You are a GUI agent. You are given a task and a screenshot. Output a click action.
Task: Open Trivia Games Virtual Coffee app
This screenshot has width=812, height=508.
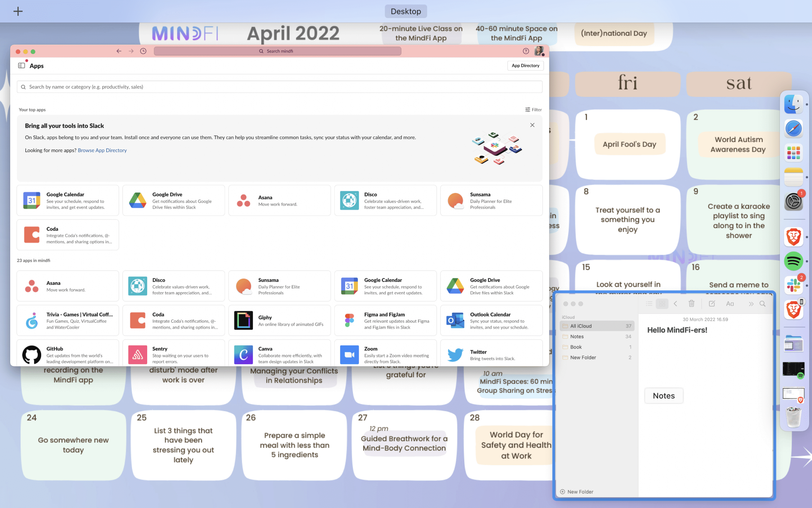[68, 321]
